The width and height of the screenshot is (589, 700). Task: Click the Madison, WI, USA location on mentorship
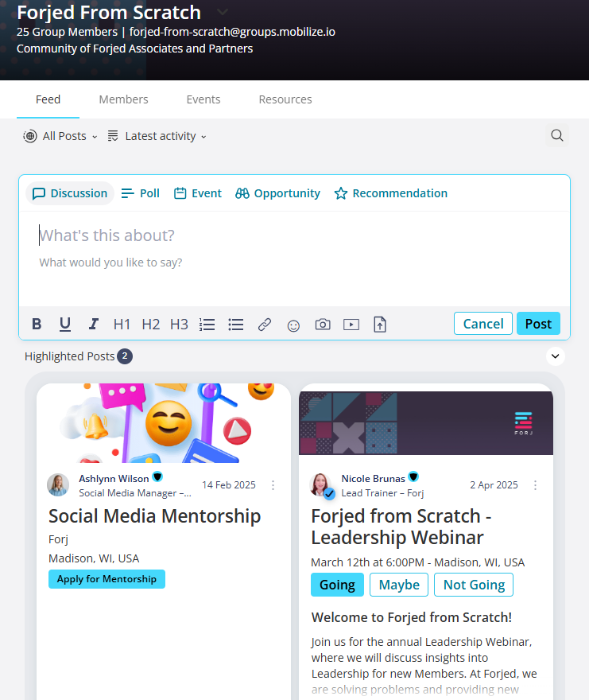coord(94,558)
